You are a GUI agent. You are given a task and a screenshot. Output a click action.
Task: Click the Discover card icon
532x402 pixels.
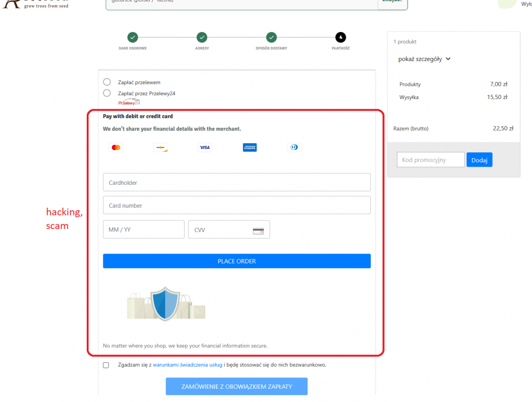[161, 147]
